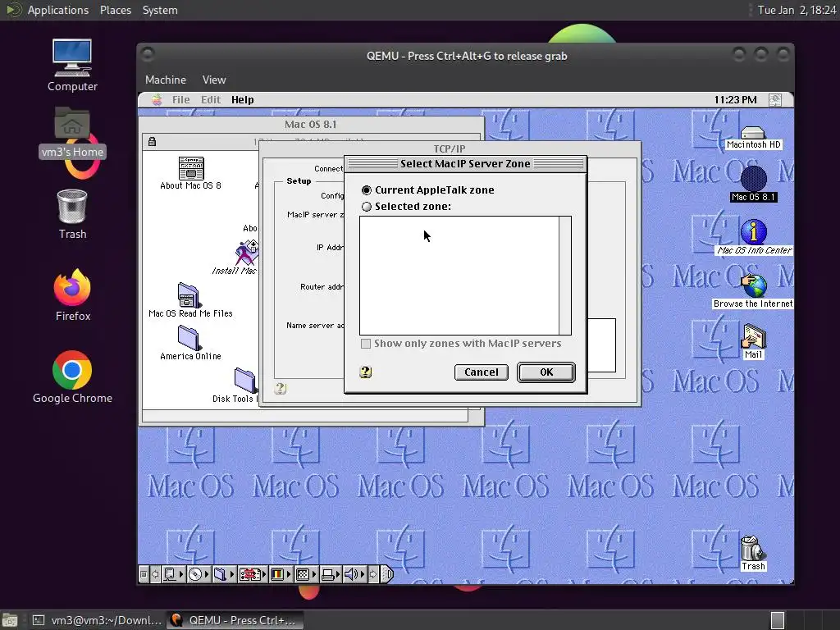
Task: Click the Computer desktop icon
Action: pyautogui.click(x=72, y=65)
